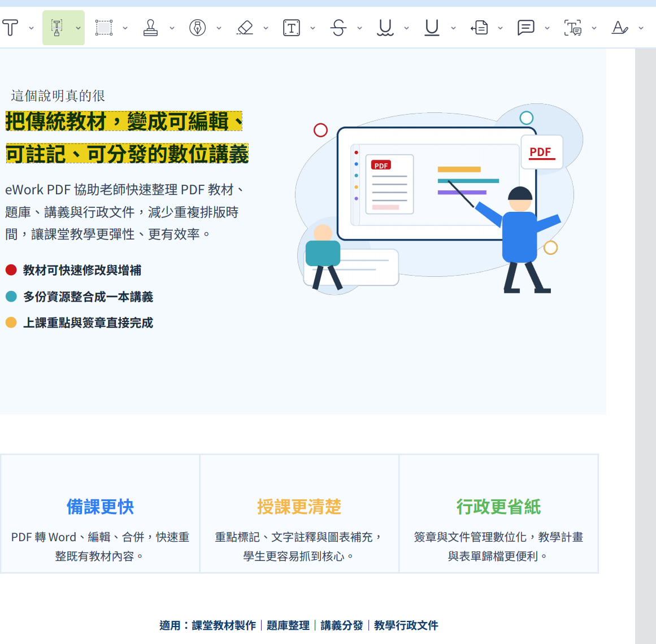Image resolution: width=656 pixels, height=644 pixels.
Task: Open Insert Text note dropdown arrow
Action: click(x=501, y=28)
